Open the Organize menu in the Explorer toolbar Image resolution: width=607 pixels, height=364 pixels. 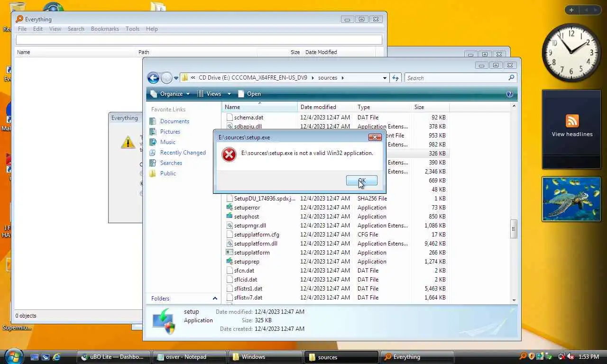point(170,94)
